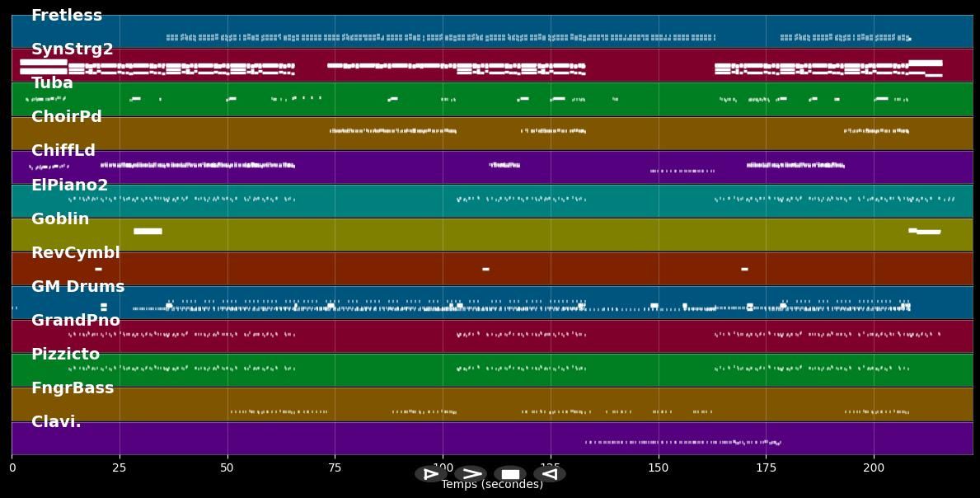Click the GM Drums track name

(x=77, y=287)
